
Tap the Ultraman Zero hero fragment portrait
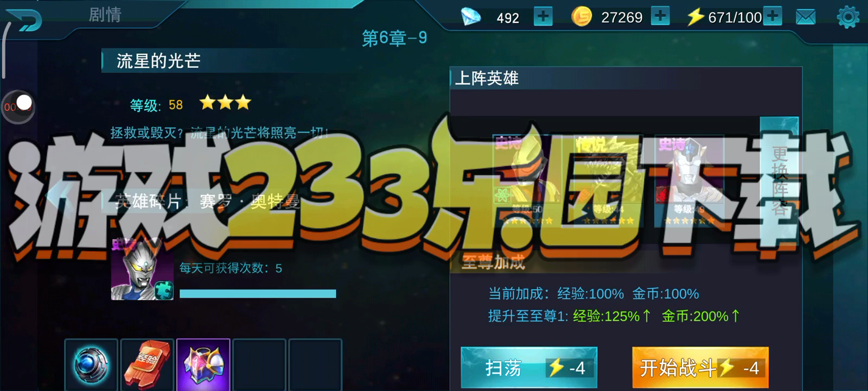(142, 269)
